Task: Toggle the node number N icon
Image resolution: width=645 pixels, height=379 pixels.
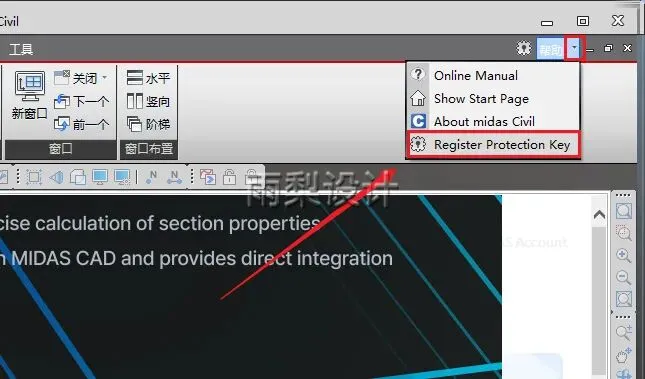Action: 151,177
